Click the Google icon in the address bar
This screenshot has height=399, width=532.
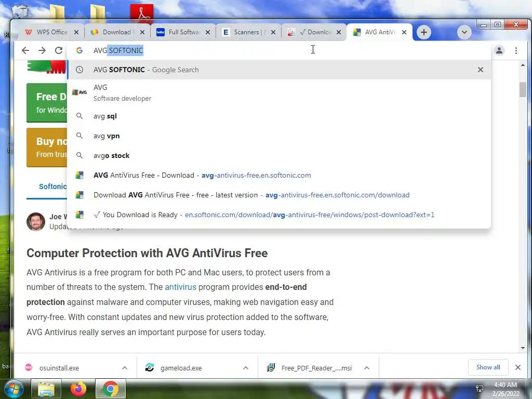point(79,50)
